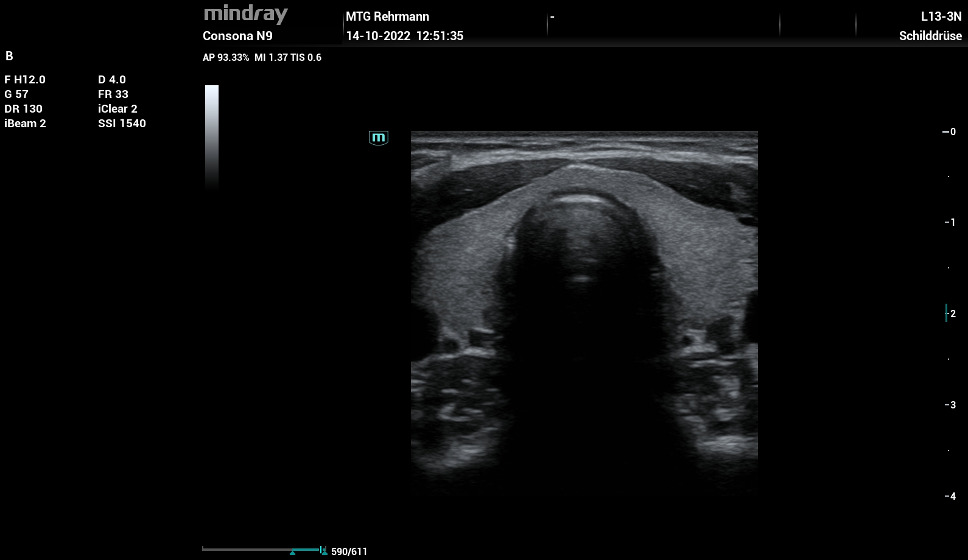Click the Mindray 'm' probe orientation marker
This screenshot has width=968, height=560.
379,138
